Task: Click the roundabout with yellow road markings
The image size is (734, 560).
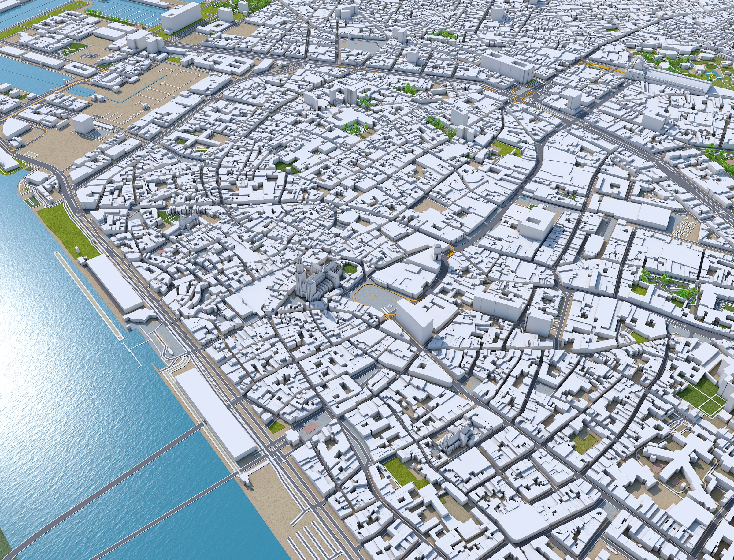Action: click(523, 93)
